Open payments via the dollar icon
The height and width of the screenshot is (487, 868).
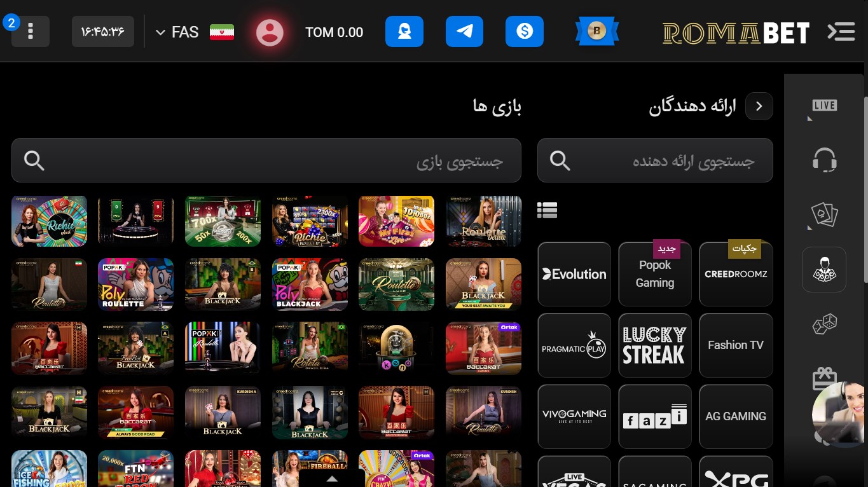coord(525,32)
